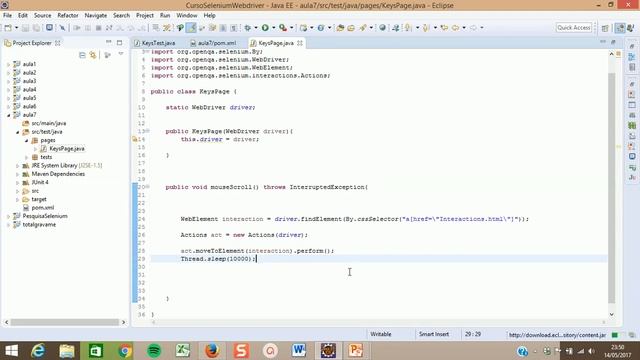Toggle the Skip All Breakpoints icon
The width and height of the screenshot is (640, 360).
click(x=62, y=28)
